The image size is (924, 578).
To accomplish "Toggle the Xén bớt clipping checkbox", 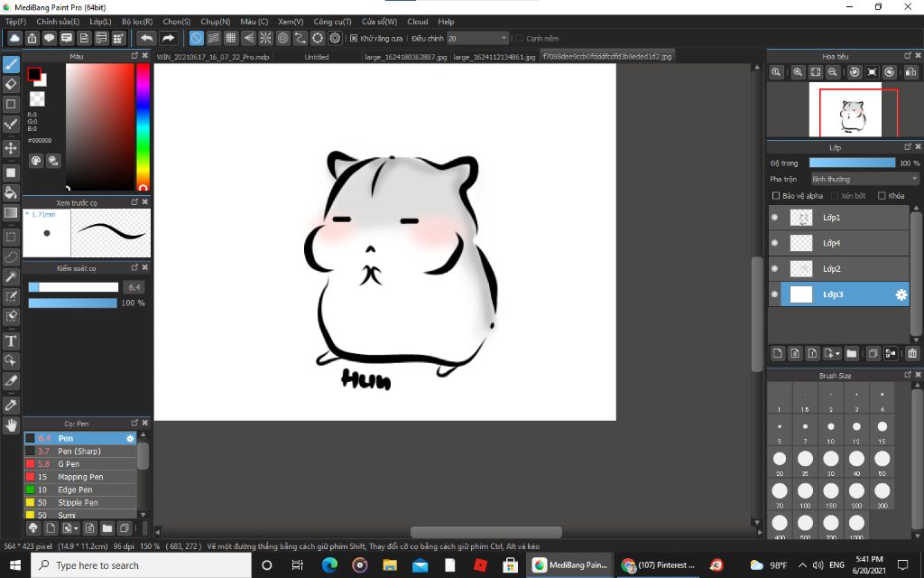I will [x=835, y=196].
